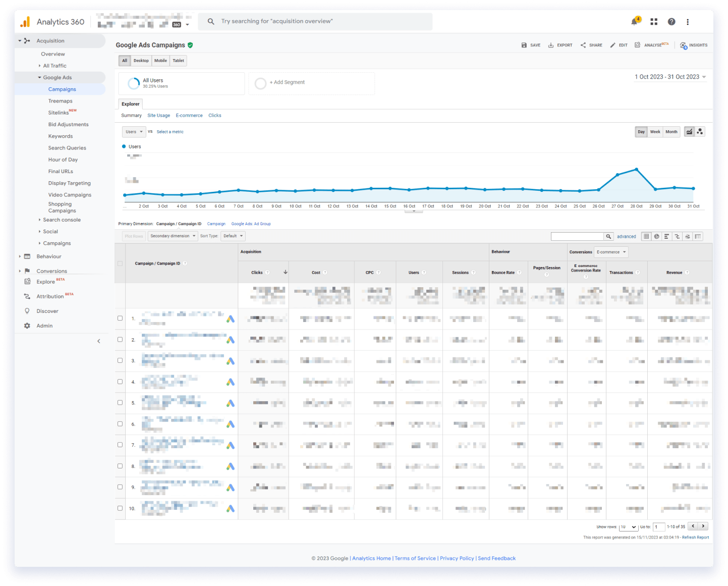
Task: Go to next page of results
Action: 704,526
